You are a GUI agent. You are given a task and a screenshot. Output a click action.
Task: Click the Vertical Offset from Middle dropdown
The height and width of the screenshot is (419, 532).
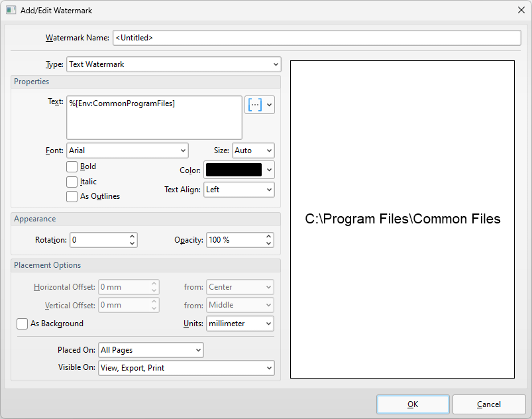pyautogui.click(x=240, y=305)
